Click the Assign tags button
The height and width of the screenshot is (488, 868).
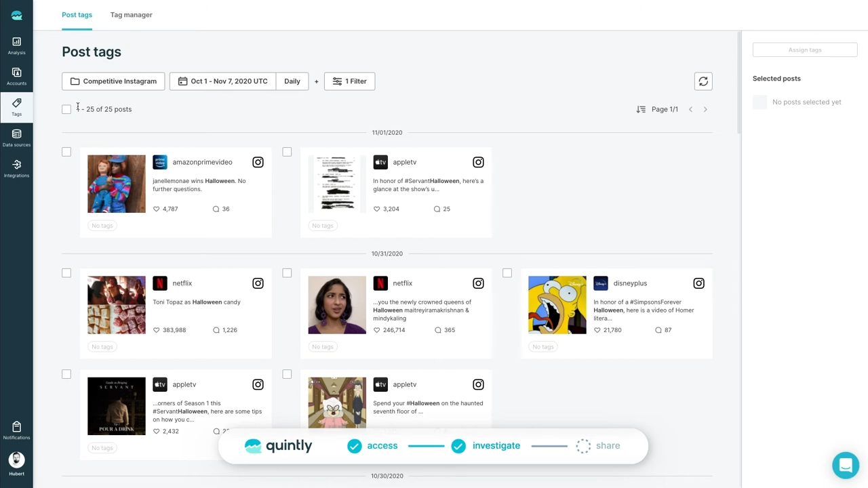pyautogui.click(x=804, y=49)
